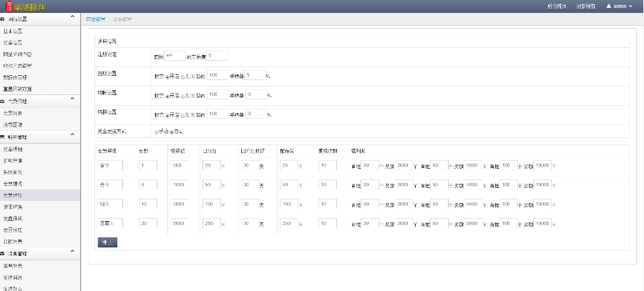644x291 pixels.
Task: Click the 投资额 field showing 2000
Action: (x=179, y=204)
